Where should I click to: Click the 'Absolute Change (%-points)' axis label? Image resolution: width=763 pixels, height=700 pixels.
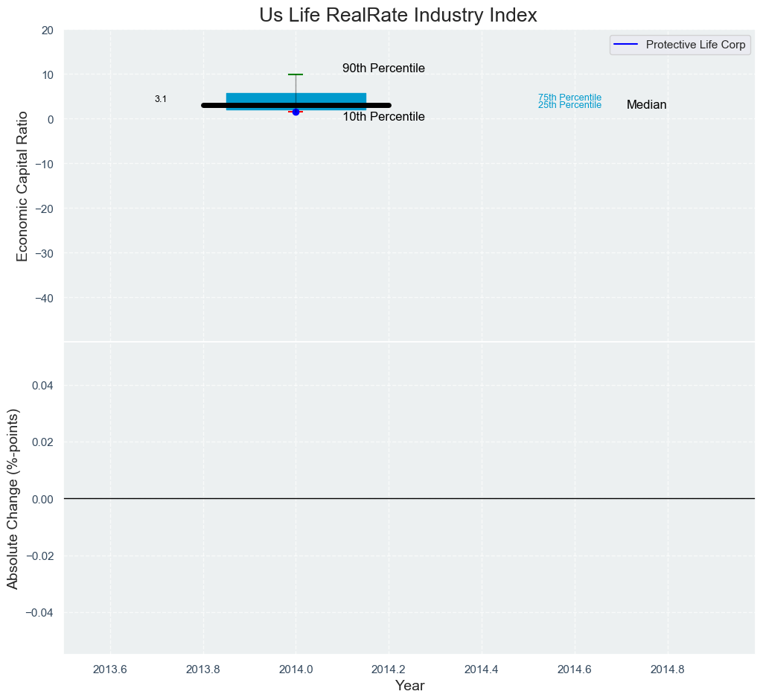[x=13, y=499]
